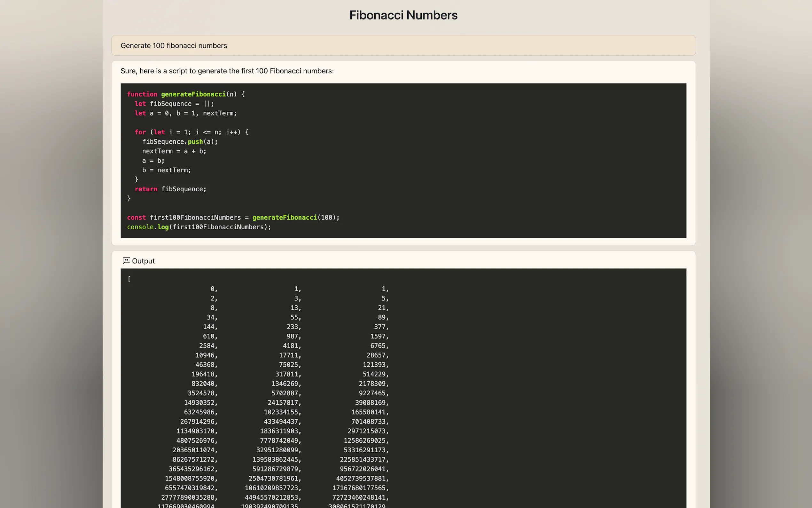
Task: Click the number 6765 in the output
Action: pyautogui.click(x=378, y=346)
